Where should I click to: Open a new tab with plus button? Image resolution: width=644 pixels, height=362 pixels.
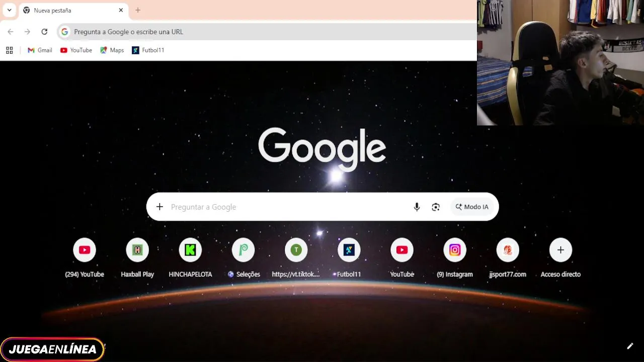coord(138,10)
